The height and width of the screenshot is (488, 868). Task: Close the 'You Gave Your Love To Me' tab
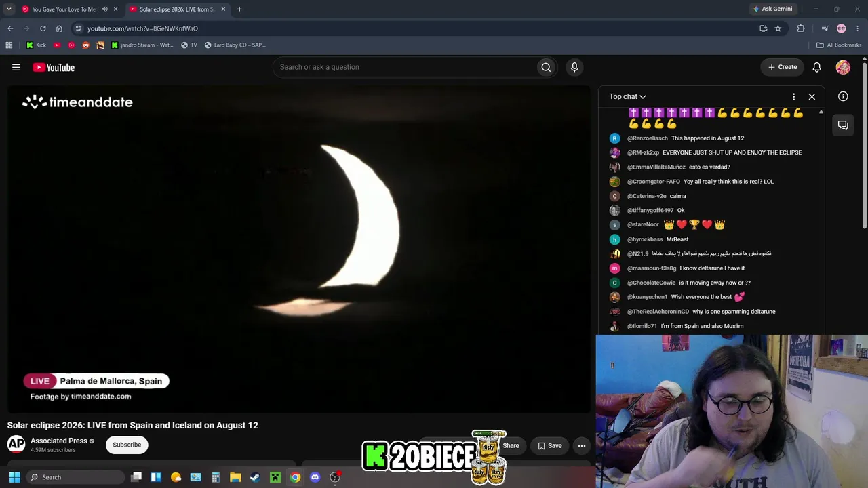pos(115,9)
